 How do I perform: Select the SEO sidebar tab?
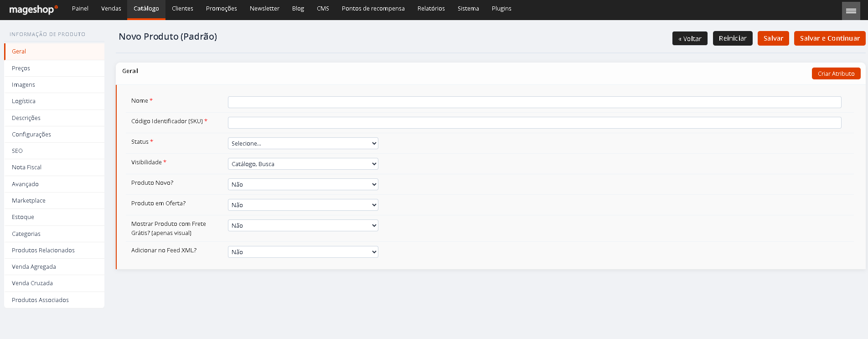point(54,151)
